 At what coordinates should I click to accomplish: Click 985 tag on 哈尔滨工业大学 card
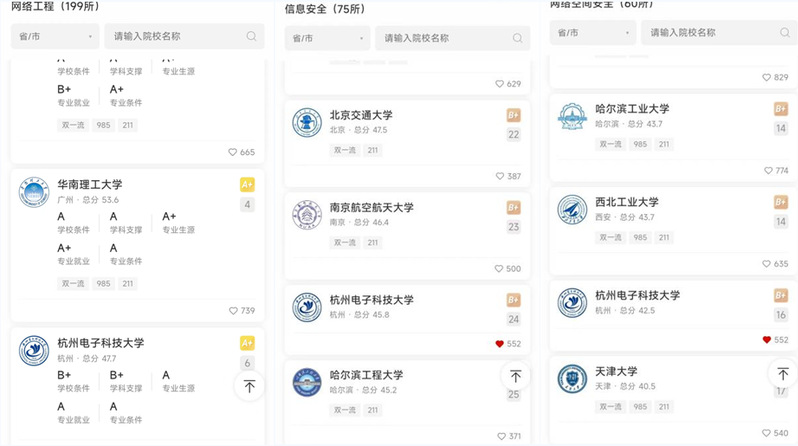click(x=640, y=144)
